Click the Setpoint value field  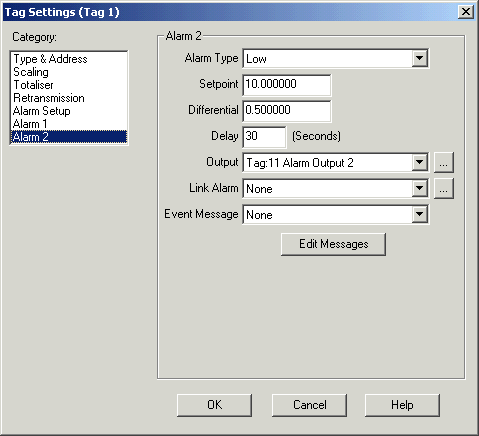click(287, 85)
